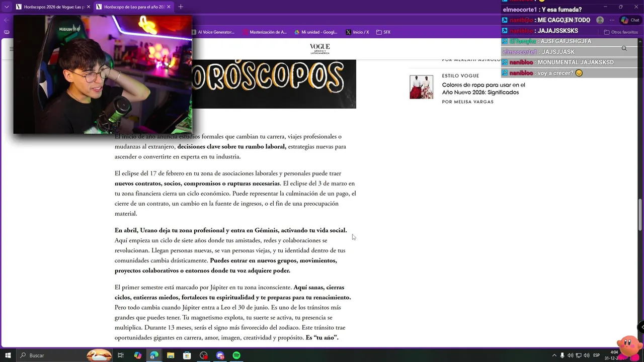Click bold text 'decisiones clave sobre tu rumbo laboral'
The height and width of the screenshot is (362, 644).
(x=231, y=147)
